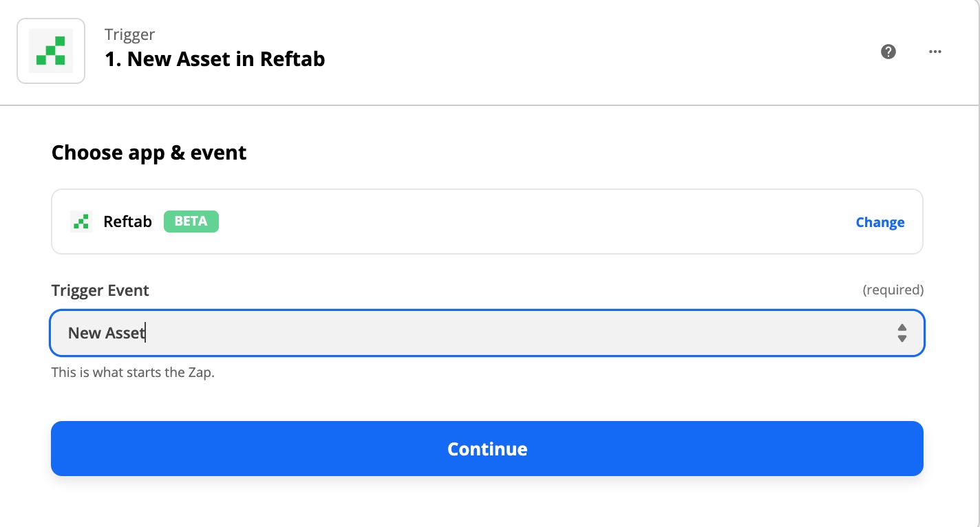Click the helper text saying This is what starts the Zap
Screen dimensions: 980x527
click(x=133, y=372)
